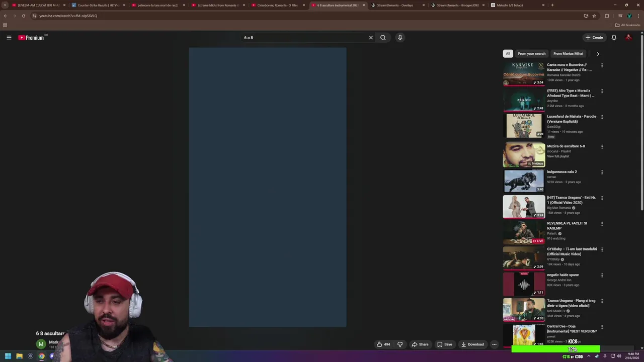This screenshot has width=644, height=362.
Task: Open Chrome tab search dropdown
Action: pyautogui.click(x=5, y=5)
